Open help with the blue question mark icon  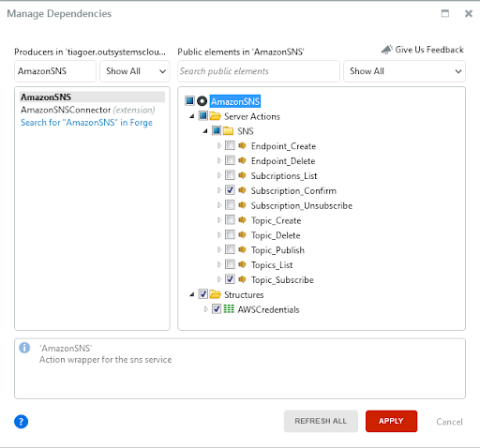22,422
